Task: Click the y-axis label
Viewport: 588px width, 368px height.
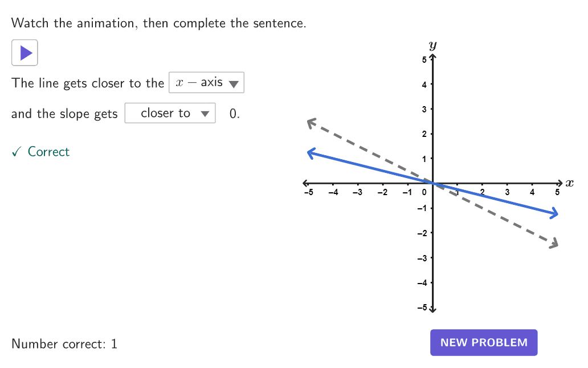Action: 433,46
